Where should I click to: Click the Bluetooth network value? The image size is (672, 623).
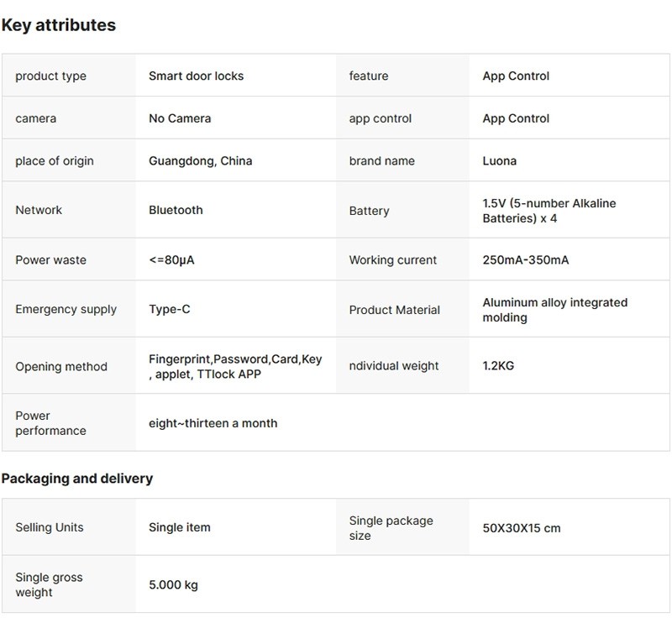tap(176, 210)
